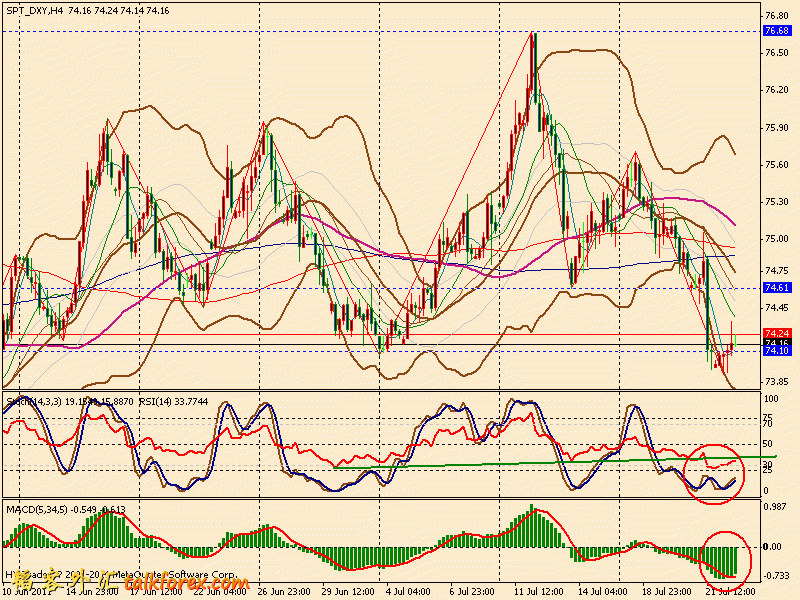Select the blue 76.68 price label

[777, 31]
